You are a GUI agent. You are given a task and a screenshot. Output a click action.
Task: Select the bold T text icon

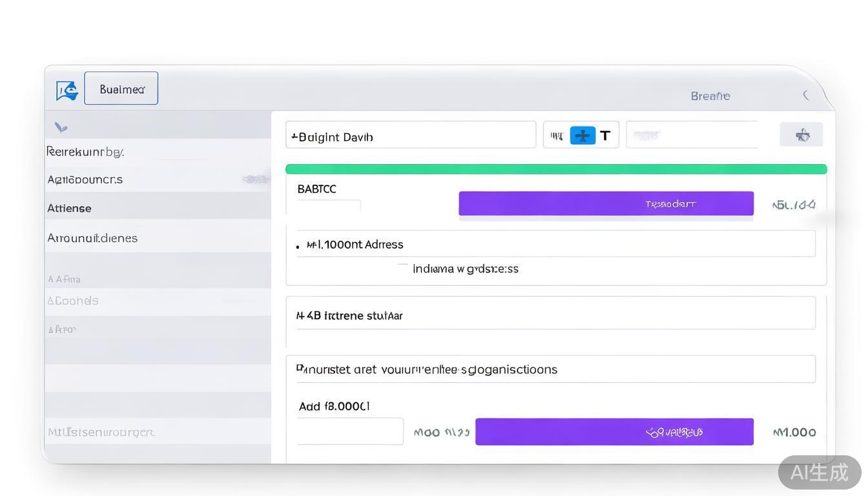coord(605,136)
